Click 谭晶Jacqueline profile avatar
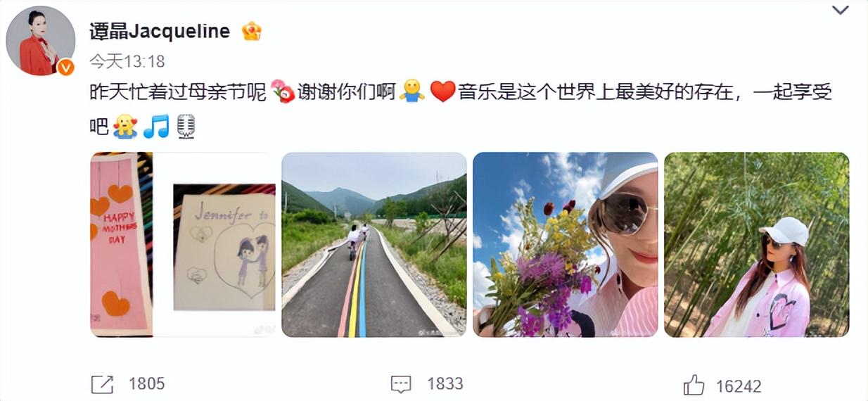 tap(41, 41)
